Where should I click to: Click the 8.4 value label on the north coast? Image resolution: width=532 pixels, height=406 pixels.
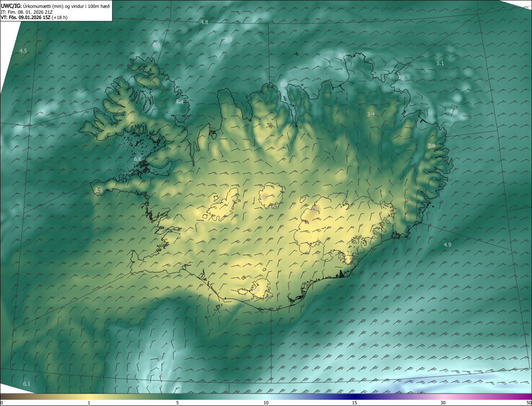pyautogui.click(x=283, y=84)
